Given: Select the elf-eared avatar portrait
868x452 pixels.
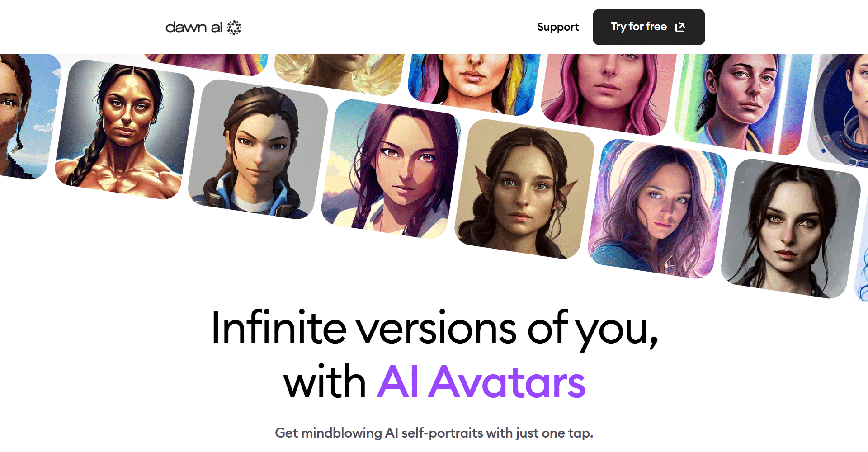Looking at the screenshot, I should point(524,189).
